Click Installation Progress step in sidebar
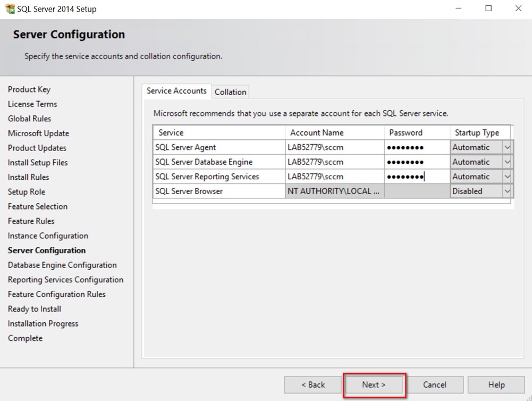 43,323
